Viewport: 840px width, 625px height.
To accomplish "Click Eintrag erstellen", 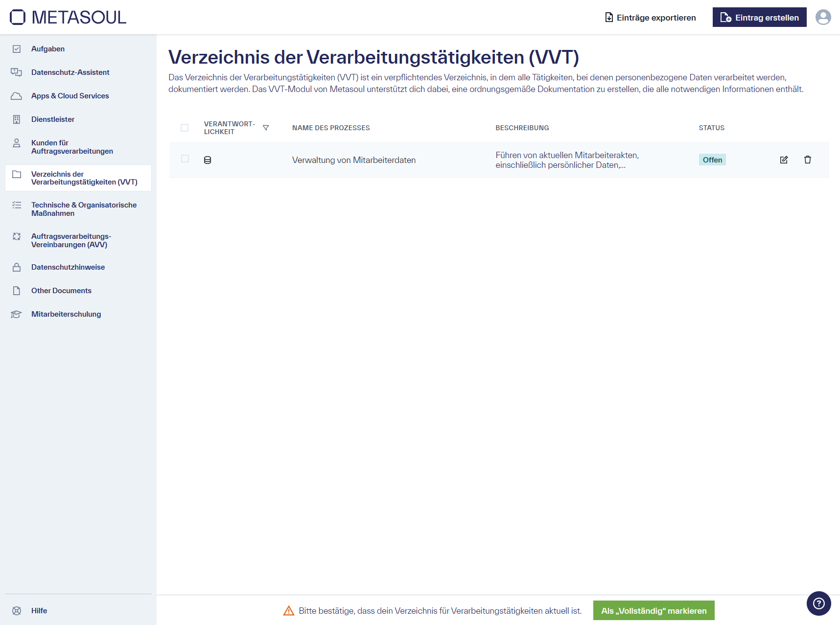I will coord(759,17).
